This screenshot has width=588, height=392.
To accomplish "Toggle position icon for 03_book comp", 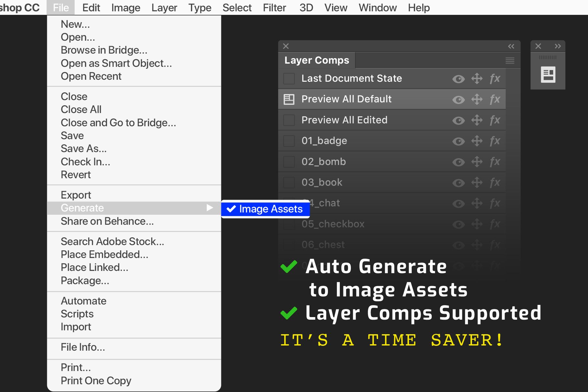I will click(x=477, y=182).
